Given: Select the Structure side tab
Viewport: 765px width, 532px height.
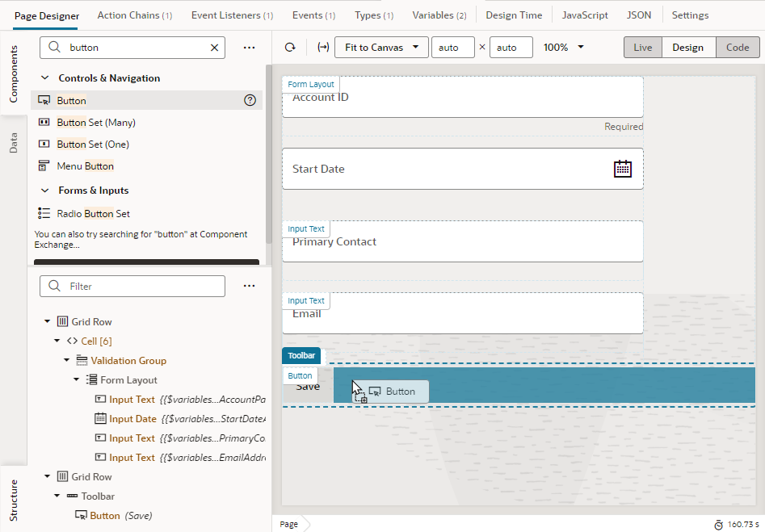Looking at the screenshot, I should coord(13,500).
